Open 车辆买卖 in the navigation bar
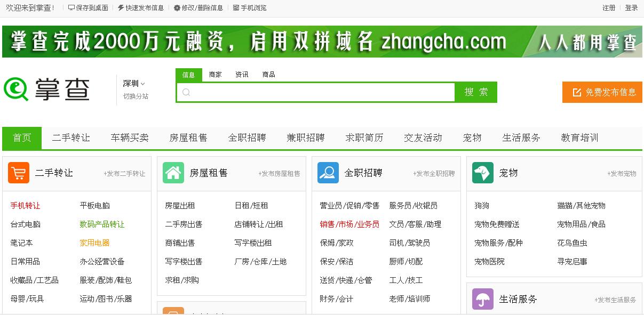The height and width of the screenshot is (315, 644). (130, 138)
